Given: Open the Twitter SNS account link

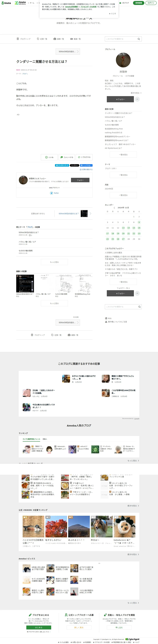Looking at the screenshot, I should click(54, 193).
